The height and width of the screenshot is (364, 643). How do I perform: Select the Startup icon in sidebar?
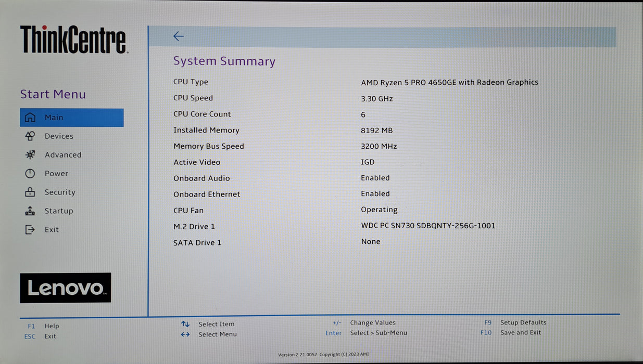pos(30,211)
